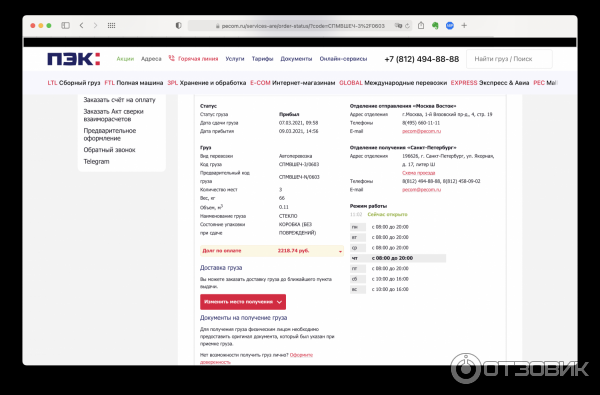Open the Акции menu item
Screen dimensions: 600x395
pos(125,59)
